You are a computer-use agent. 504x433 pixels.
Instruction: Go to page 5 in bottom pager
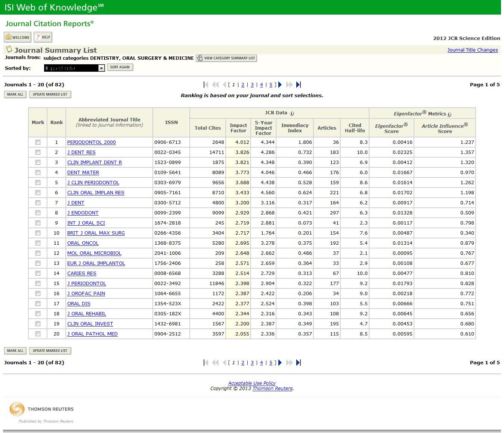(271, 362)
